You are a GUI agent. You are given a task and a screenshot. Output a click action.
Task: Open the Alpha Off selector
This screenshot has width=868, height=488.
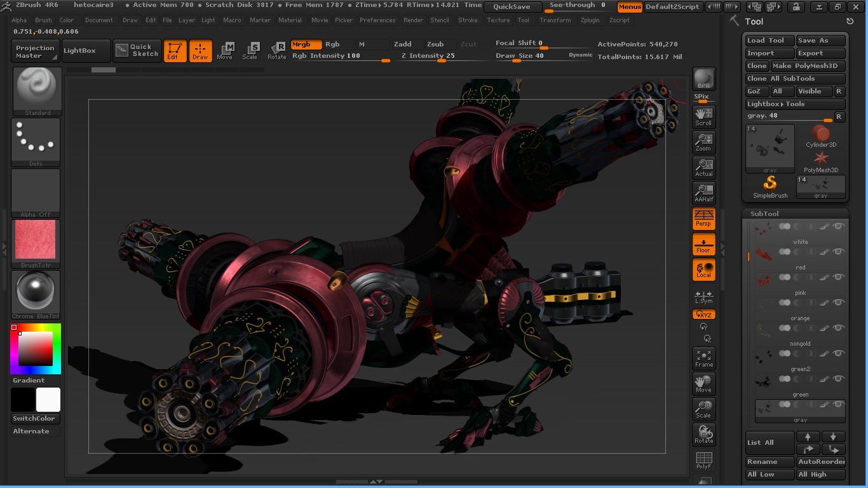[x=36, y=193]
